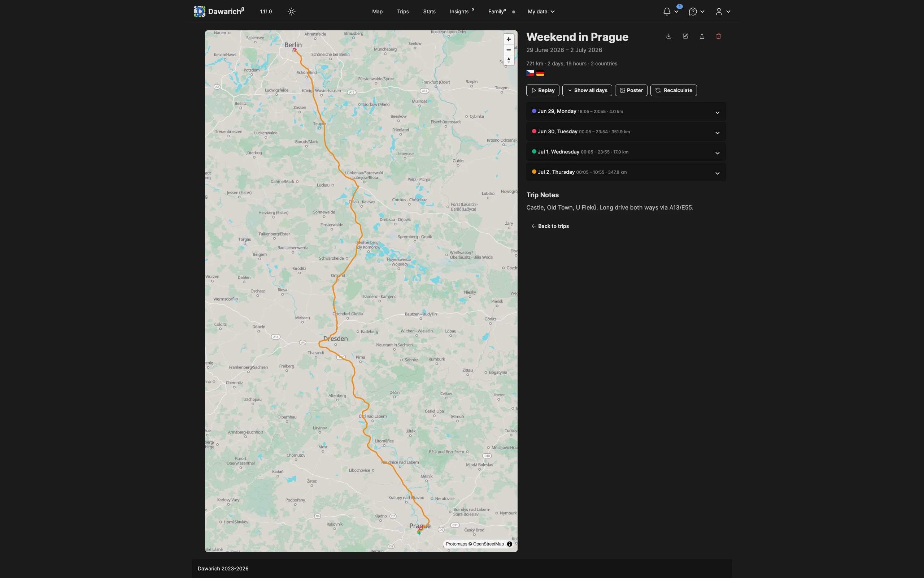Viewport: 924px width, 578px height.
Task: Open the notifications bell icon
Action: point(667,12)
